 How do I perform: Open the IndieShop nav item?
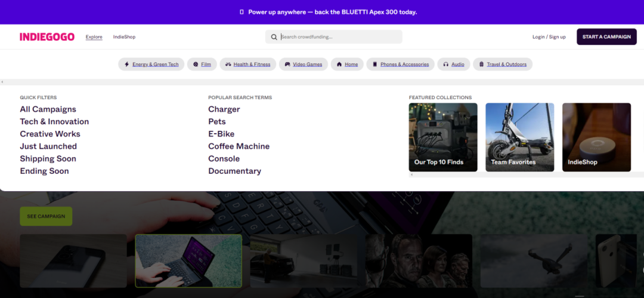(124, 37)
